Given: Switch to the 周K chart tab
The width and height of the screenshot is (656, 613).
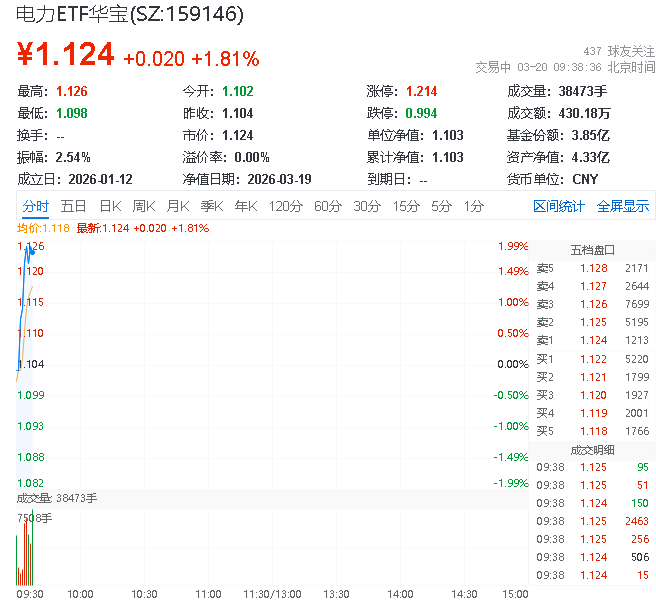Looking at the screenshot, I should coord(144,206).
